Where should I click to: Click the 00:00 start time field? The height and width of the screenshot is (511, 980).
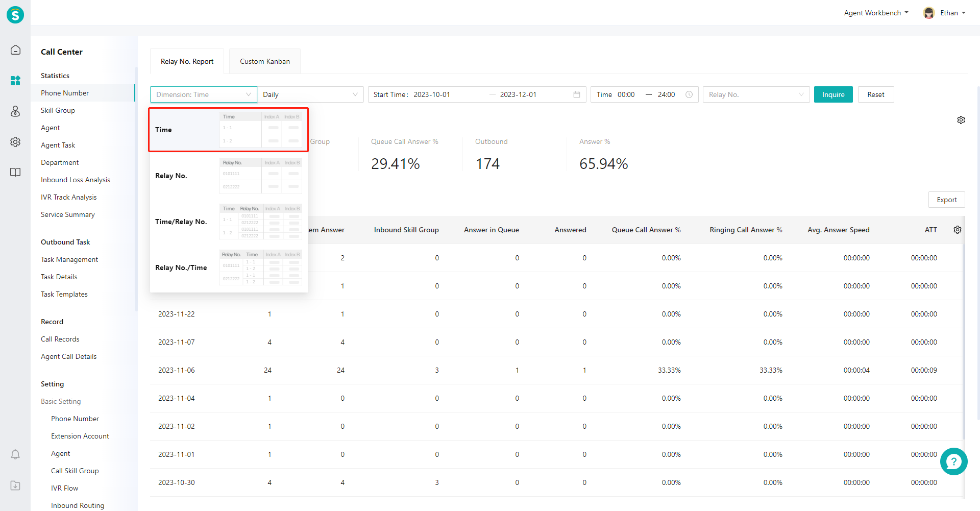pyautogui.click(x=626, y=94)
